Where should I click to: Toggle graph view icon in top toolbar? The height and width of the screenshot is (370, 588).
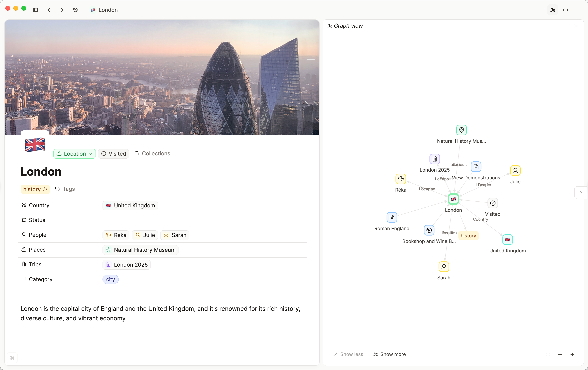[x=553, y=10]
